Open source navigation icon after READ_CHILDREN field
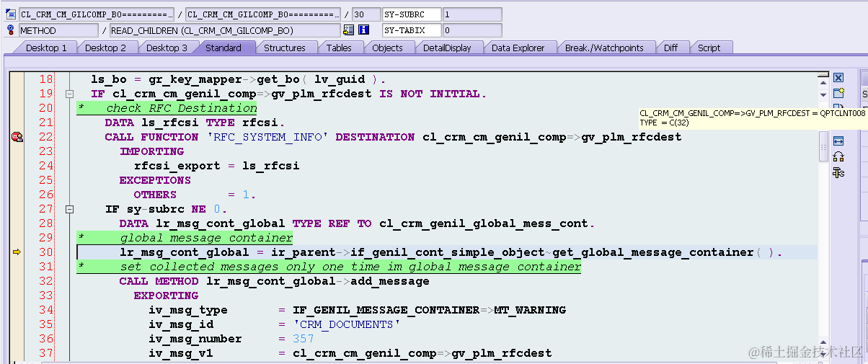This screenshot has height=364, width=868. pyautogui.click(x=349, y=30)
